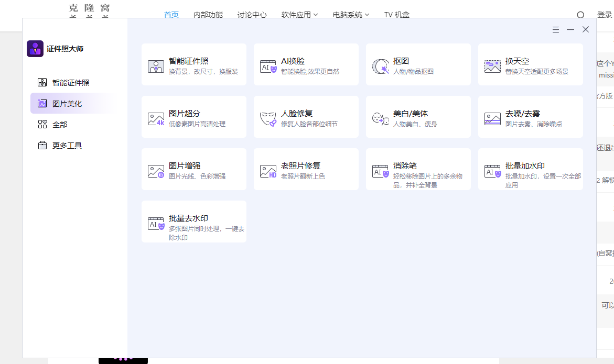Select the 抠图 cutout tool icon

coord(380,66)
